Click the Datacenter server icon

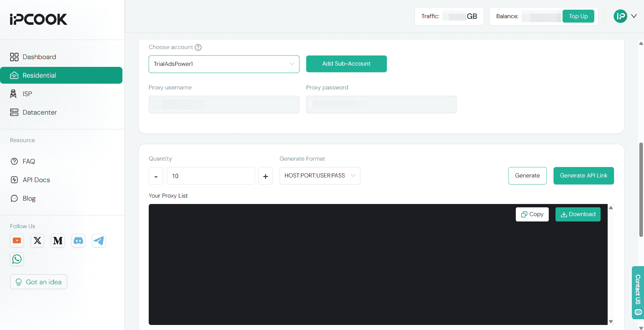[x=14, y=112]
